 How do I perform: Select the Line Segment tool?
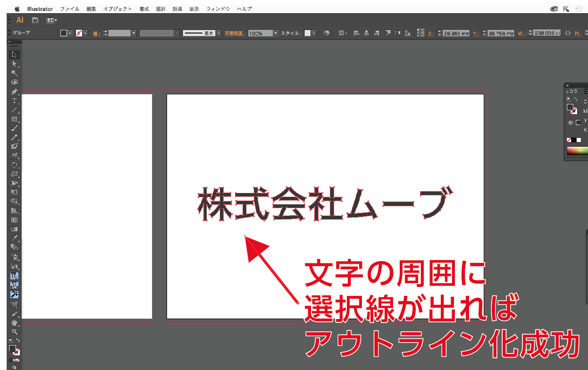point(14,110)
